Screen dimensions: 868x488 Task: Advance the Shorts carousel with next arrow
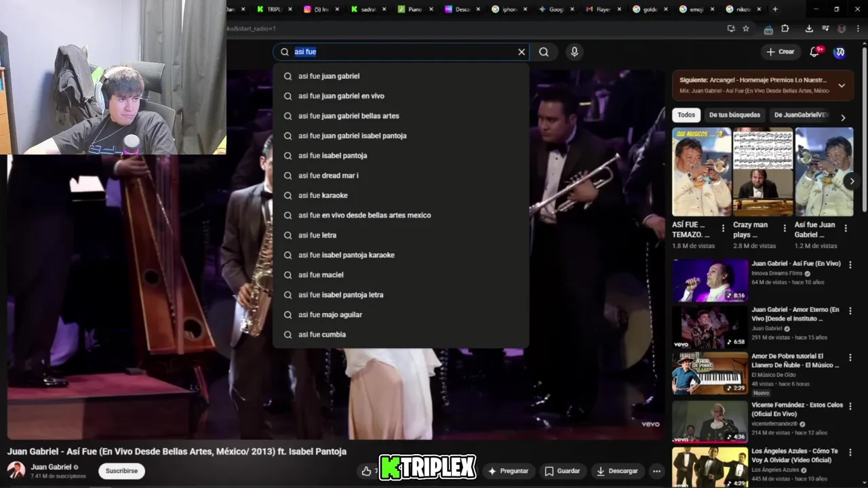click(852, 181)
